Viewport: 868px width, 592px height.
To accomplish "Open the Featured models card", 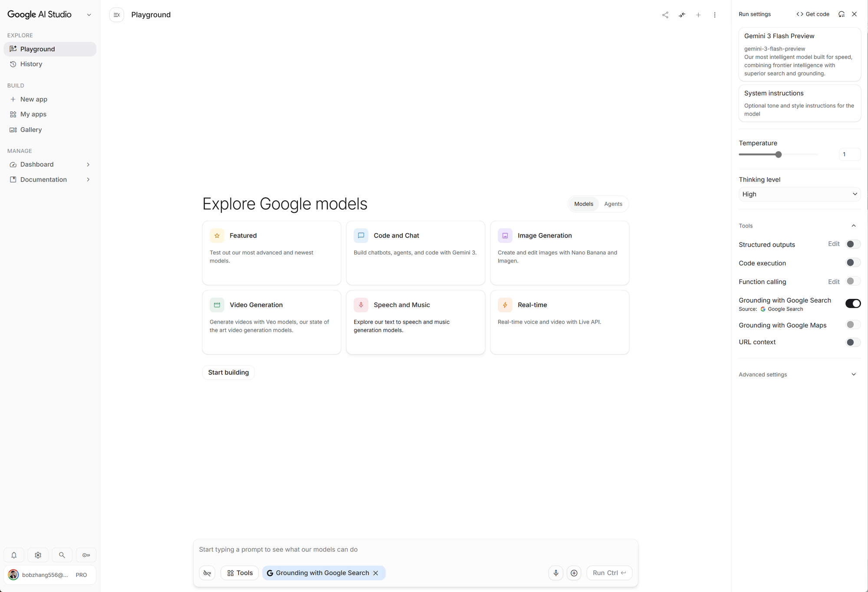I will point(272,253).
